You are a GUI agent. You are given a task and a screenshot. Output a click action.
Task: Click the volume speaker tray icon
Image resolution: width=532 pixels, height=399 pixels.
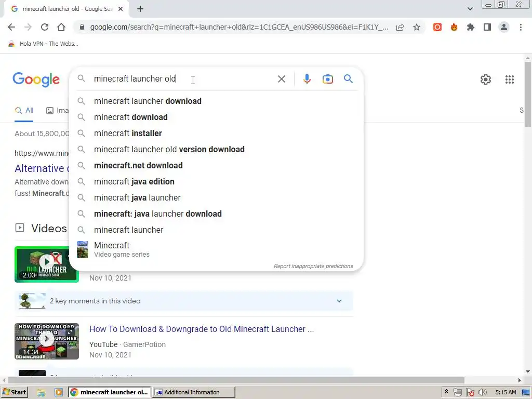tap(482, 393)
